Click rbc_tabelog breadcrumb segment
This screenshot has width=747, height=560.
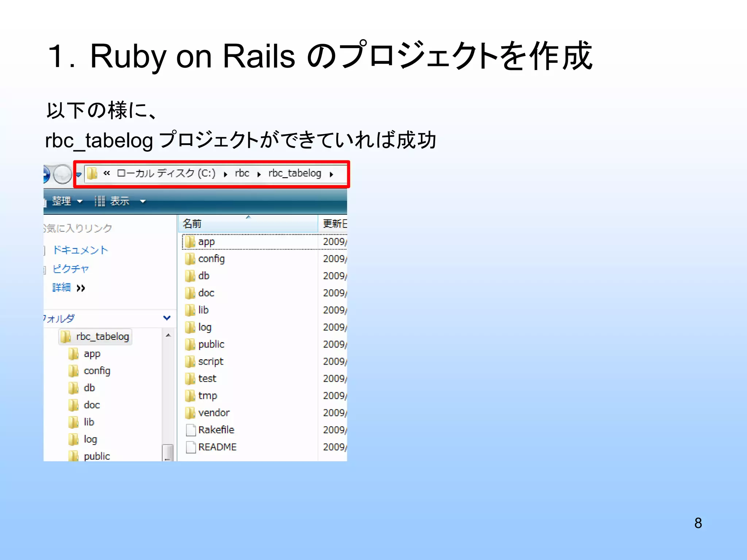click(x=295, y=174)
